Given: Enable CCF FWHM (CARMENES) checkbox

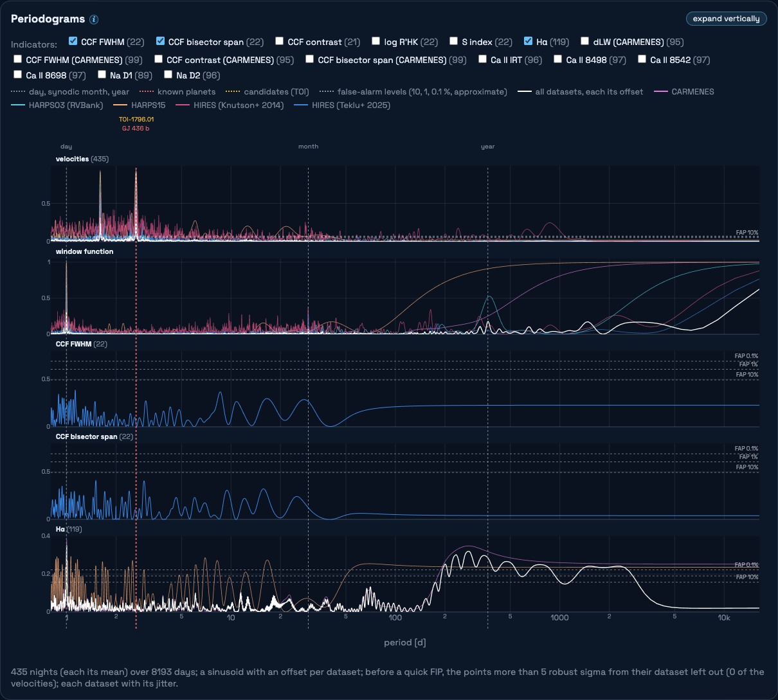Looking at the screenshot, I should [18, 59].
